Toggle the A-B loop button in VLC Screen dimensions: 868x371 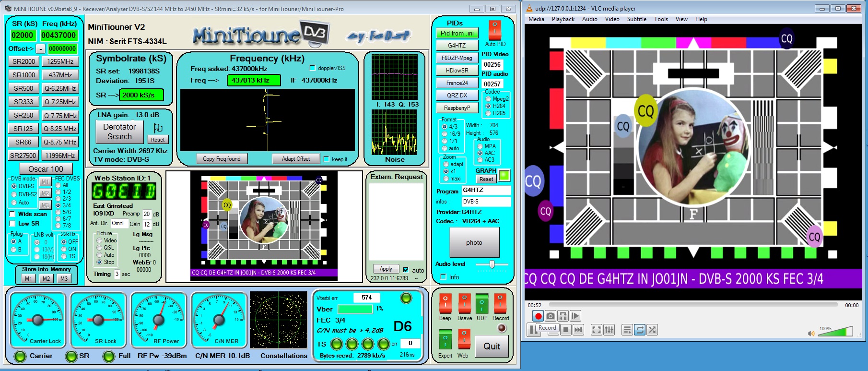pos(563,316)
